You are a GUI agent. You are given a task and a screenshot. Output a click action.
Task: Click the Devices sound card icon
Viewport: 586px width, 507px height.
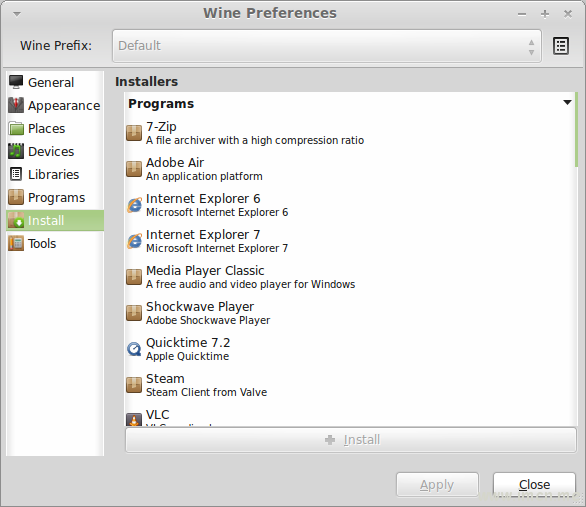(x=16, y=151)
